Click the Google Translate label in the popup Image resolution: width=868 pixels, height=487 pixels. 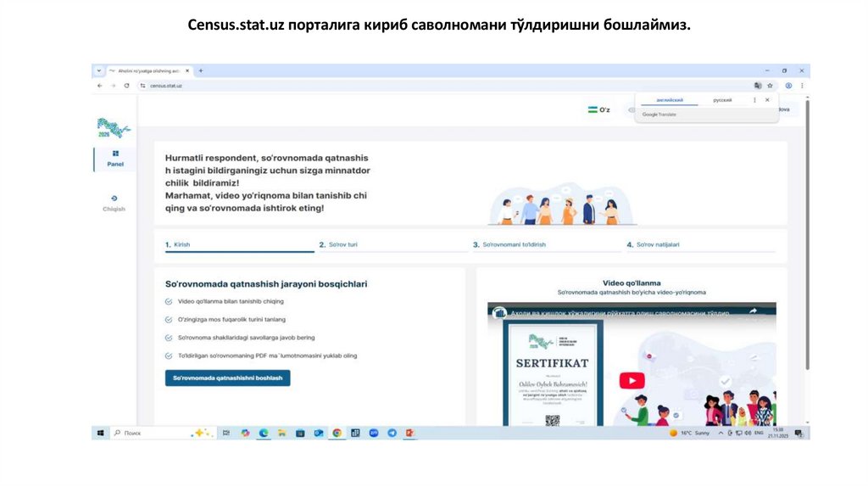659,115
